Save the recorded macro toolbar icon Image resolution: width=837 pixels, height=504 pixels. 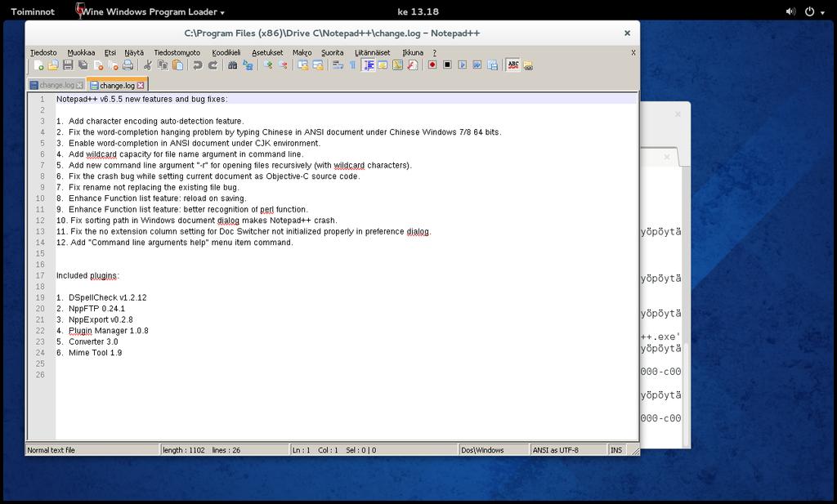click(492, 65)
